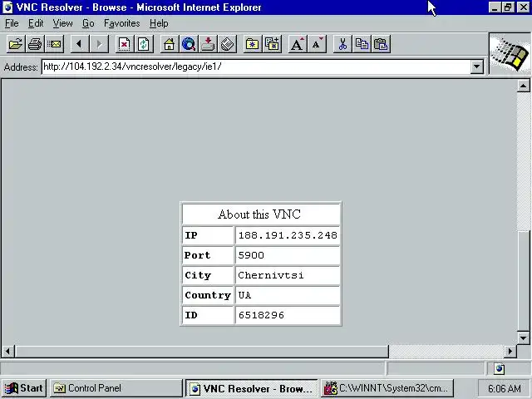Switch to the WINNT System32 cmd taskbar button
The width and height of the screenshot is (532, 399).
click(387, 388)
